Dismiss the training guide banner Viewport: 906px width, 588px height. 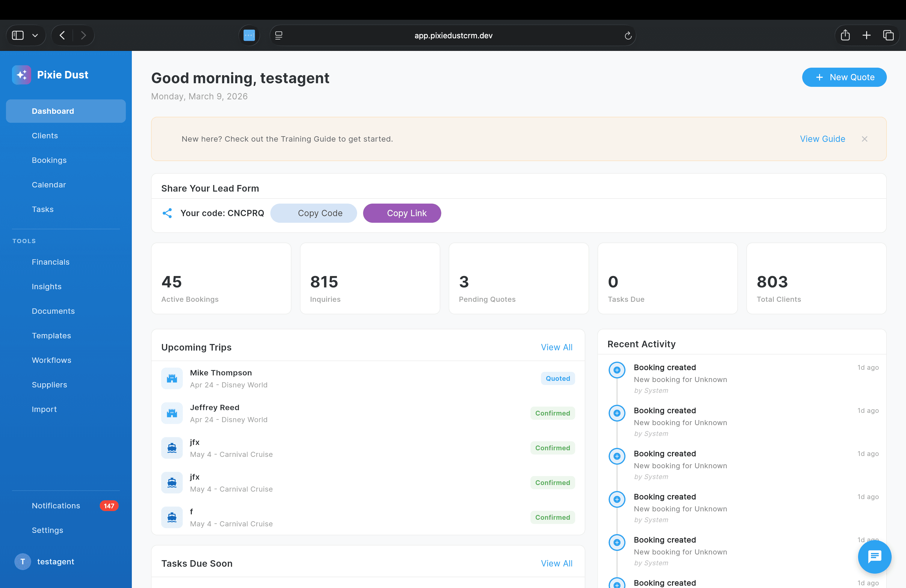(865, 139)
